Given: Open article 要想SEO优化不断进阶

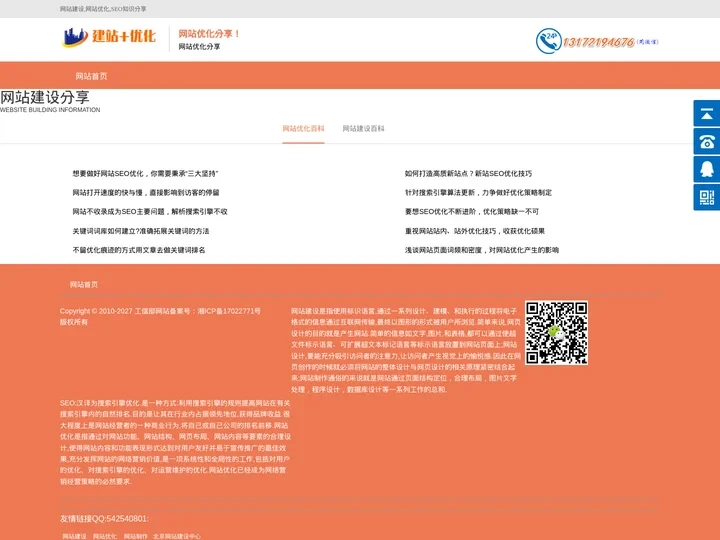Looking at the screenshot, I should pos(472,212).
